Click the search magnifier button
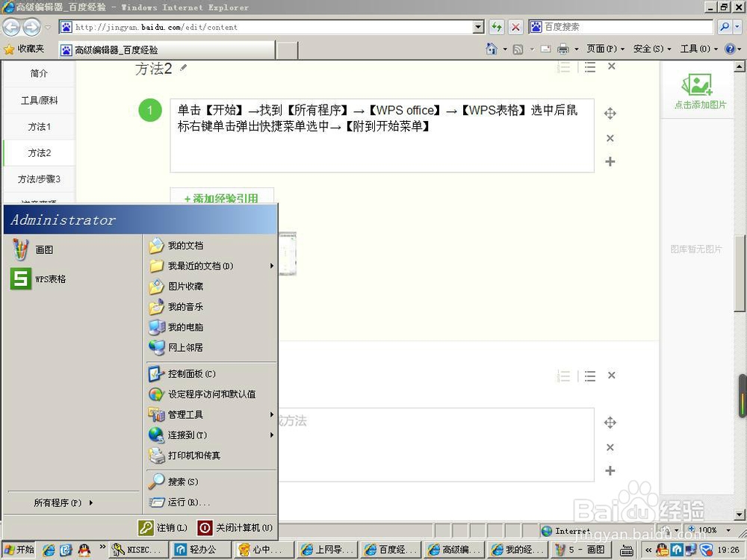Viewport: 747px width, 560px height. [x=725, y=27]
